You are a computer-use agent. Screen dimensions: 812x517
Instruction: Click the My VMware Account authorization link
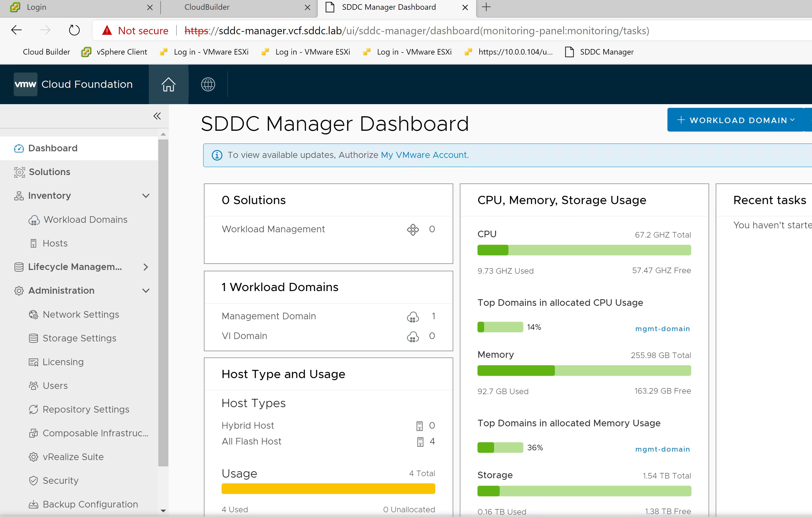[x=424, y=154]
